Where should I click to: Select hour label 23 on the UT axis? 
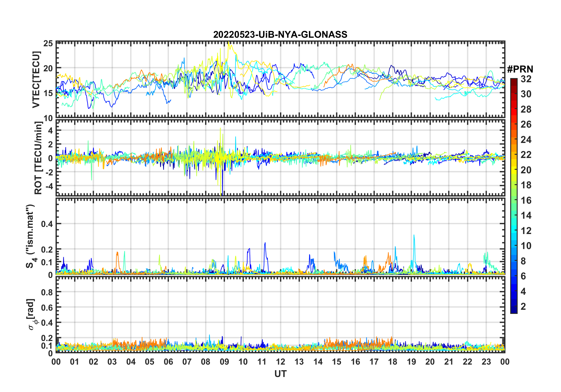click(486, 362)
